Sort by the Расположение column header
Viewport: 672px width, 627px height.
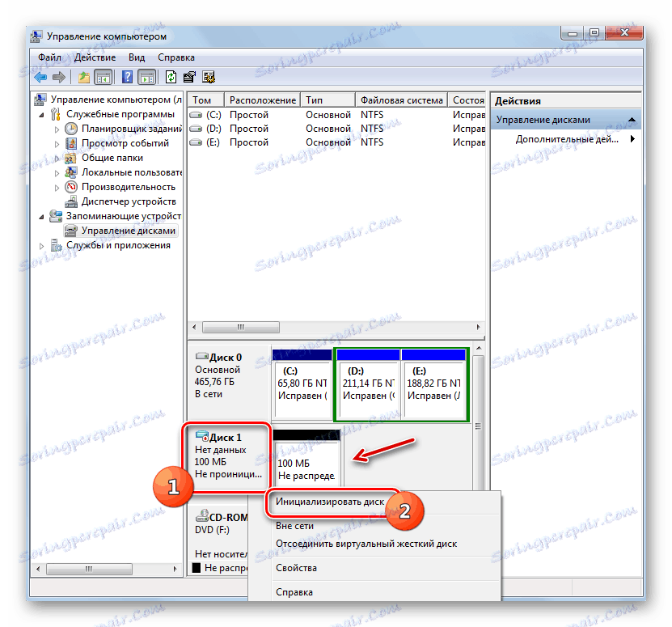coord(262,100)
